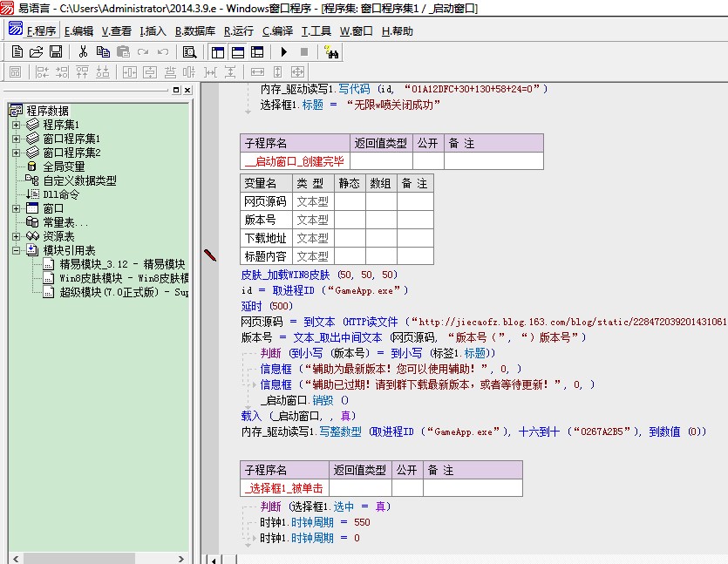
Task: Select 自定义数据类型 in the tree
Action: point(79,180)
